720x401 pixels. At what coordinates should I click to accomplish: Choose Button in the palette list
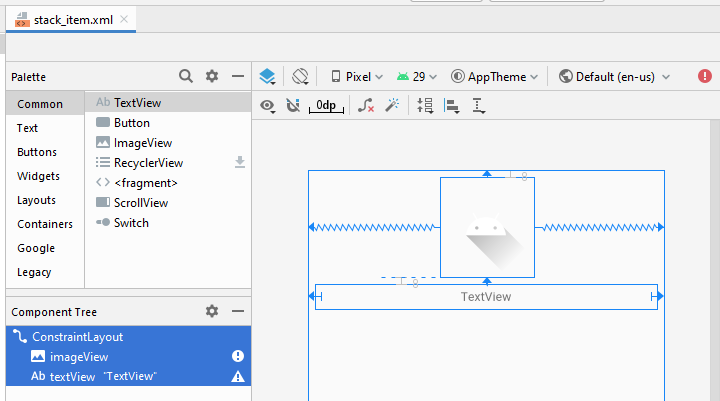pyautogui.click(x=168, y=123)
